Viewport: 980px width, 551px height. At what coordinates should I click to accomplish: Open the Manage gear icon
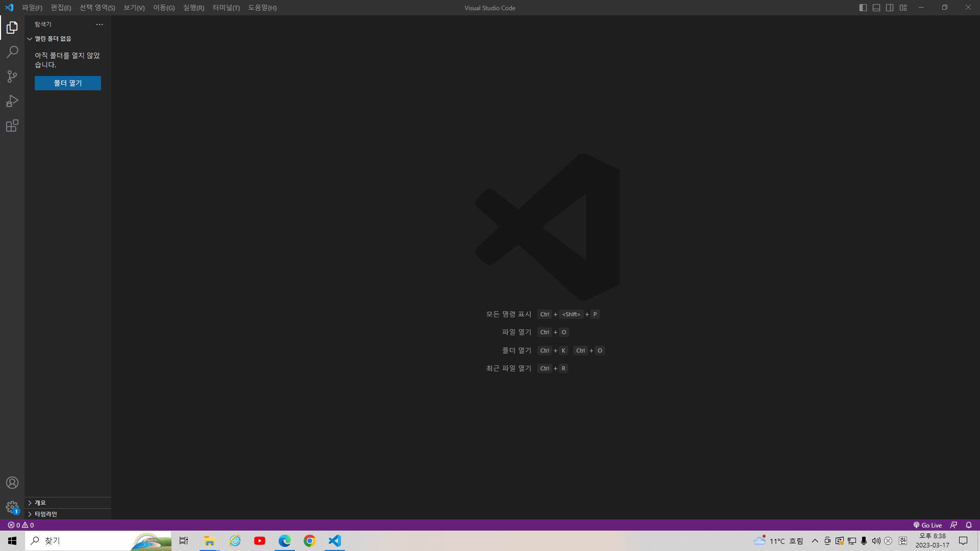12,507
